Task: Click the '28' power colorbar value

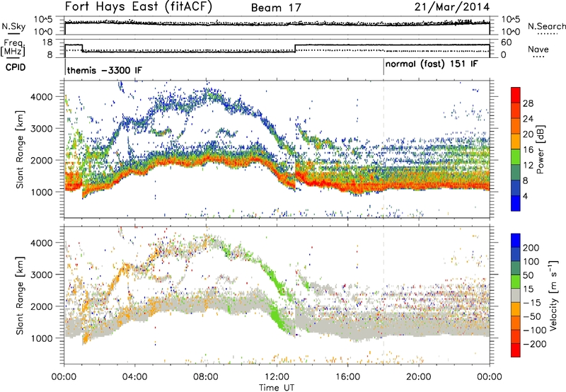Action: click(x=528, y=103)
